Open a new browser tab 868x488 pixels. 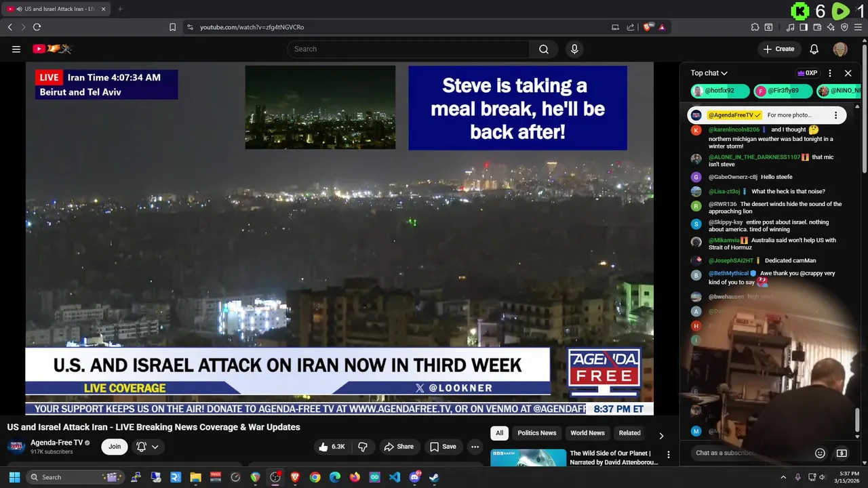120,9
